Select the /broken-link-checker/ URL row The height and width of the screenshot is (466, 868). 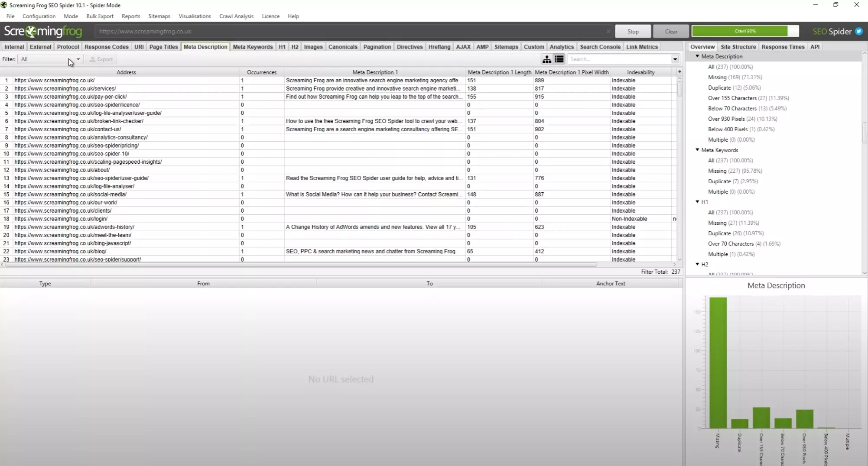tap(338, 121)
